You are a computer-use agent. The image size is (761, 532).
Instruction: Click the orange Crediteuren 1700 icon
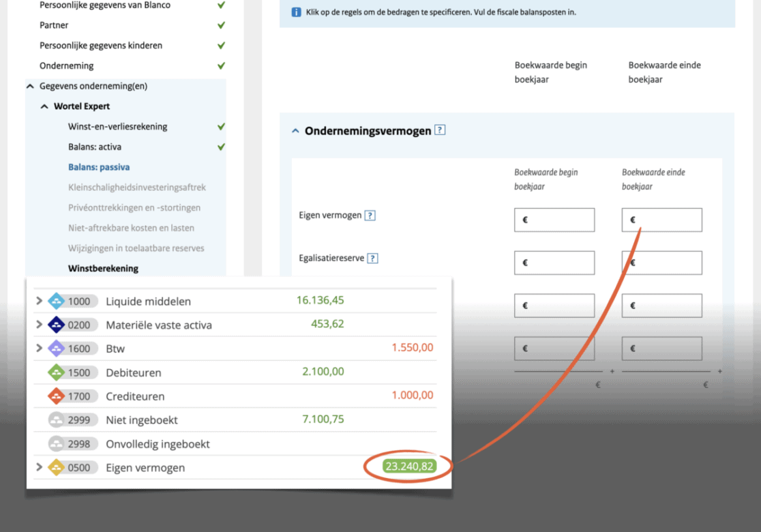tap(57, 396)
